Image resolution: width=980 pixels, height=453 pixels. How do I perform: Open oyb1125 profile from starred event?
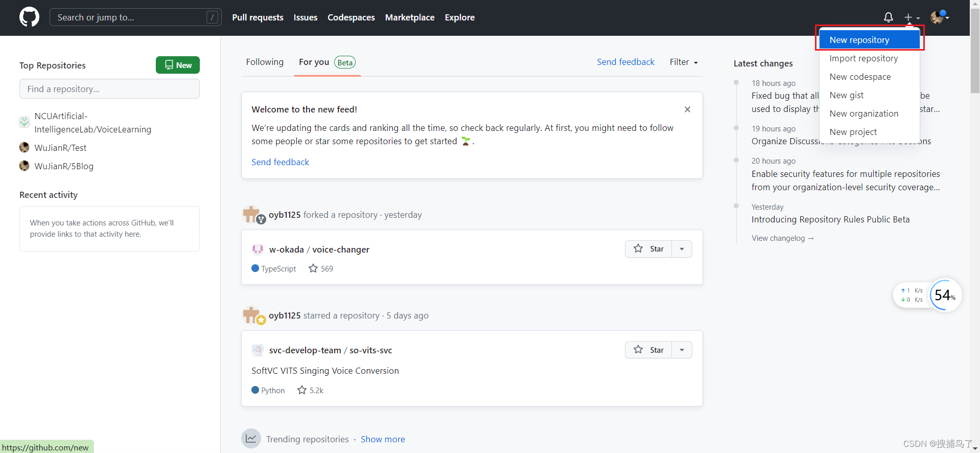tap(285, 315)
